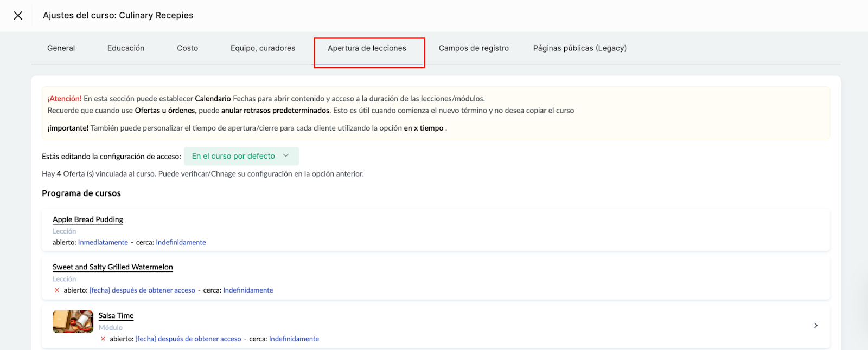Edit Salsa Time 'Indefinidamente' close setting
This screenshot has height=350, width=868.
[x=293, y=339]
